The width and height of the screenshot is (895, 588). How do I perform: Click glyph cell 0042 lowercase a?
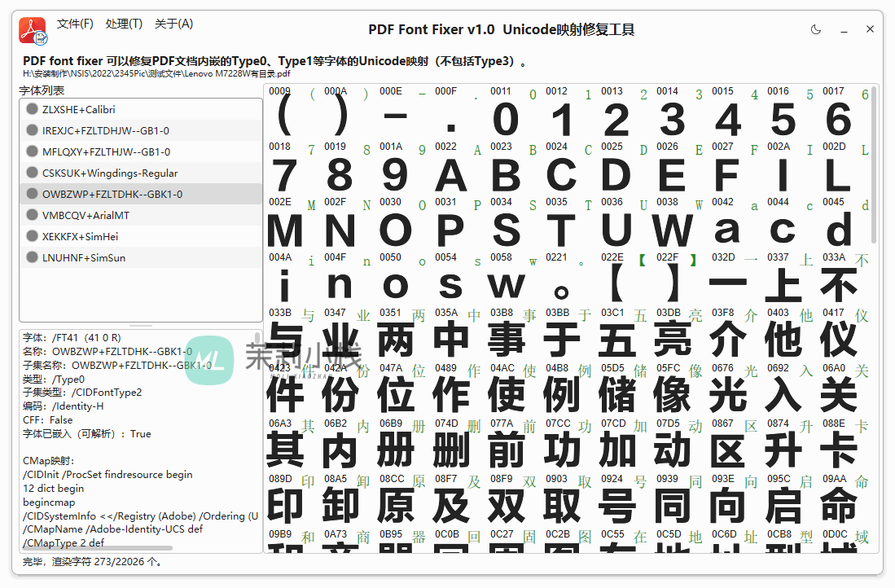735,223
